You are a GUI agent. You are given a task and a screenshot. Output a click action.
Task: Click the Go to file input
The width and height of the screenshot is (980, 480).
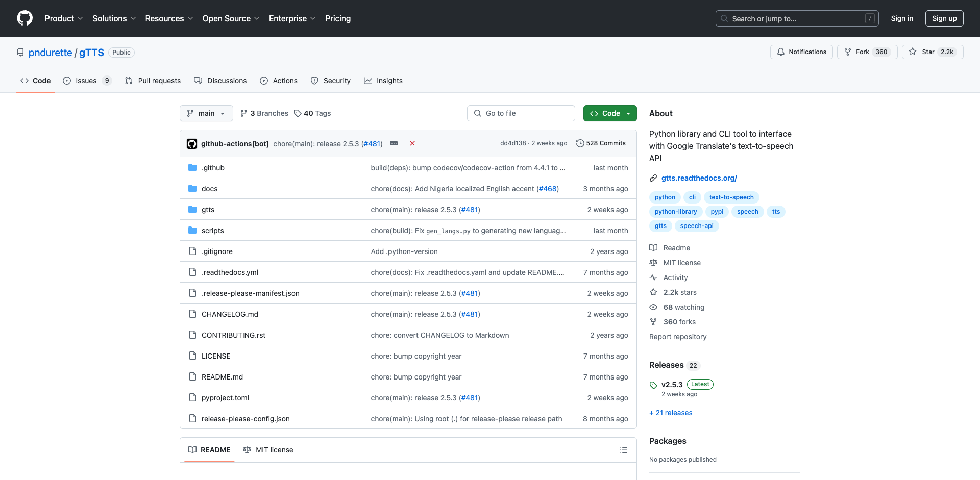[521, 113]
